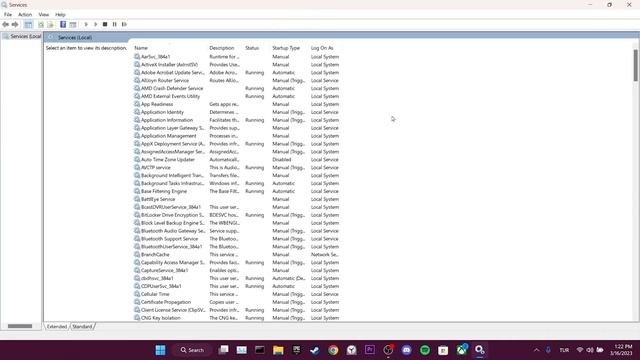Viewport: 640px width, 360px height.
Task: Switch to the Extended tab
Action: (x=57, y=327)
